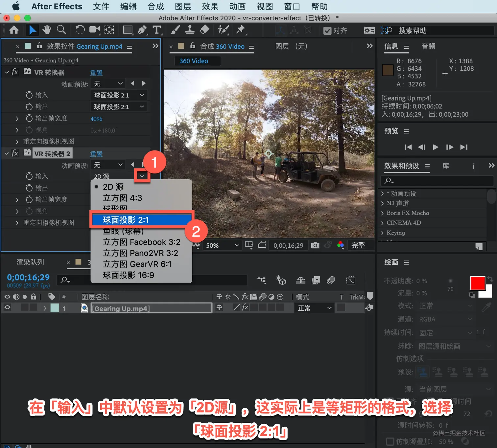Expand the Boris FX Mocha effects category

[382, 213]
